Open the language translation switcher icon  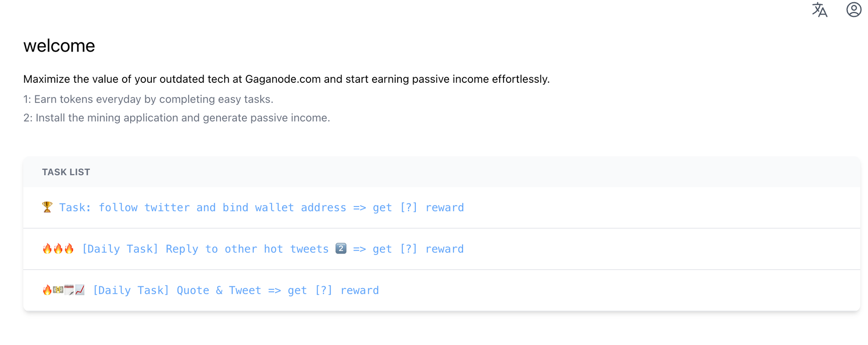coord(819,10)
